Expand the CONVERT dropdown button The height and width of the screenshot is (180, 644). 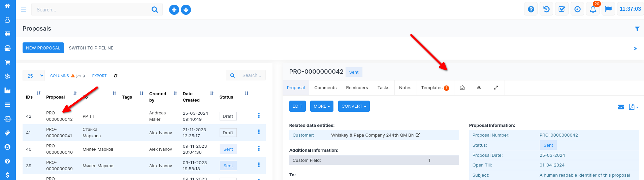click(354, 106)
